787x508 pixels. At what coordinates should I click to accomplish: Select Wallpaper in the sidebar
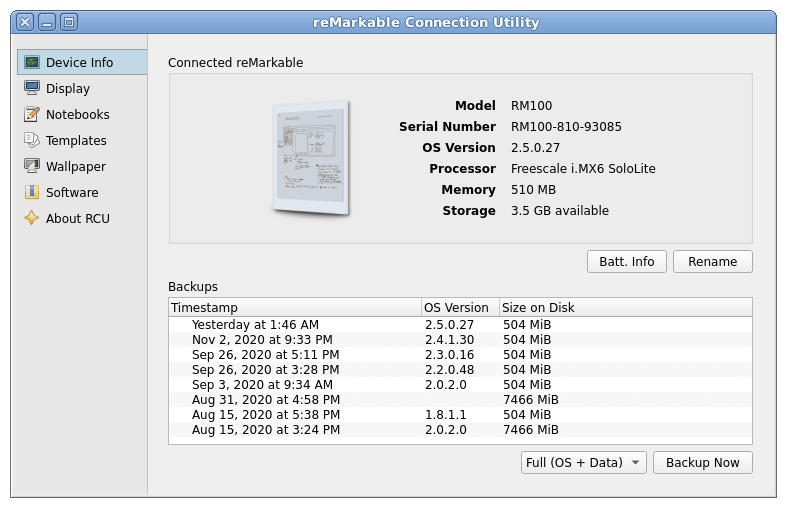coord(83,166)
